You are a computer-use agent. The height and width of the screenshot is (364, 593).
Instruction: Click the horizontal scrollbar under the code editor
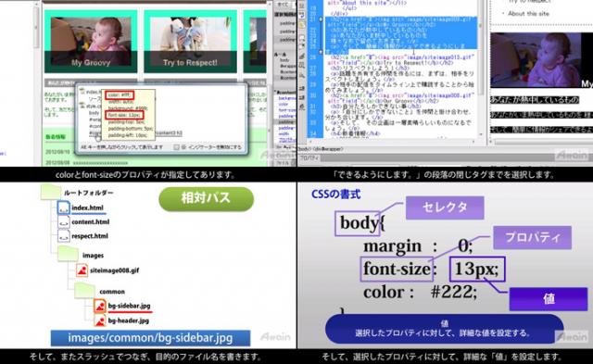pyautogui.click(x=391, y=142)
